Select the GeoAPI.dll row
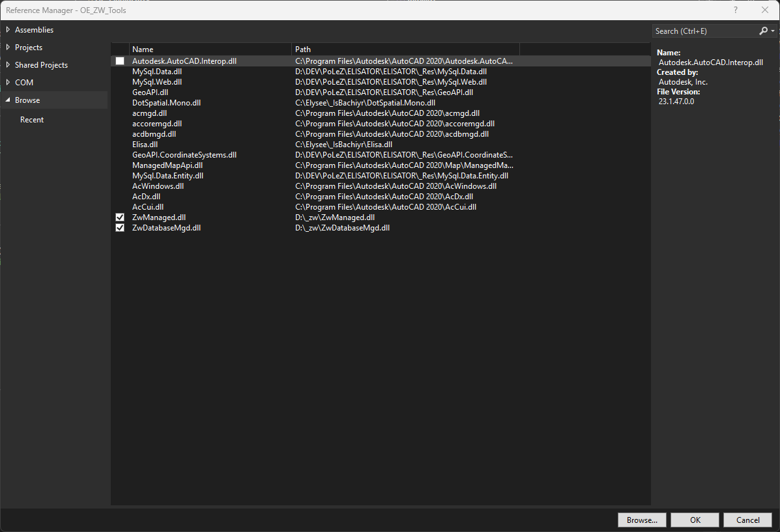780x532 pixels. point(381,92)
